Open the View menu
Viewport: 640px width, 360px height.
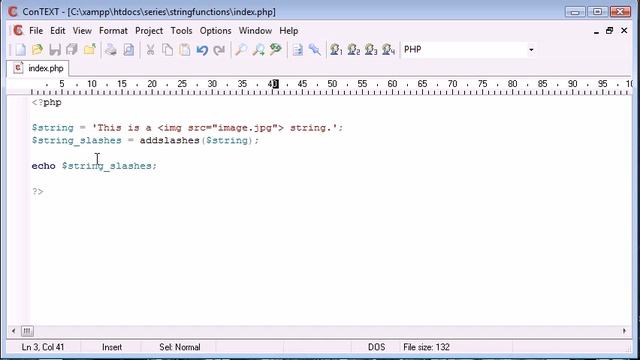coord(82,31)
